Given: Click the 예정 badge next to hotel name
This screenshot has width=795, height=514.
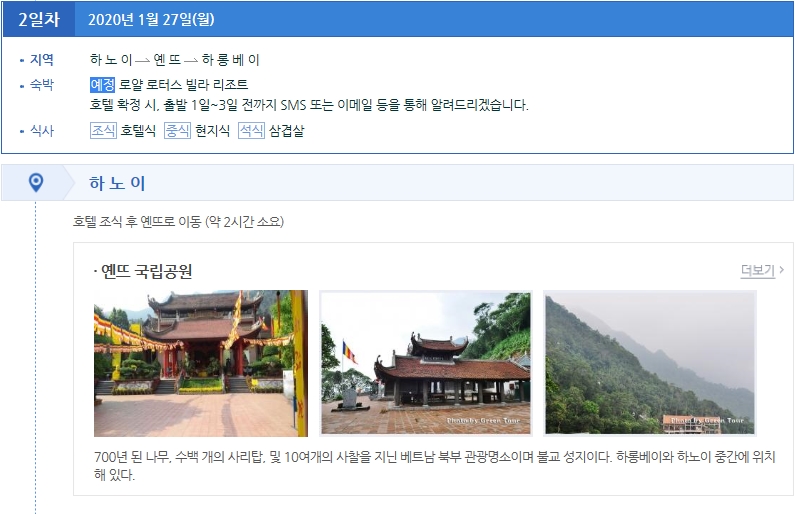Looking at the screenshot, I should 102,85.
